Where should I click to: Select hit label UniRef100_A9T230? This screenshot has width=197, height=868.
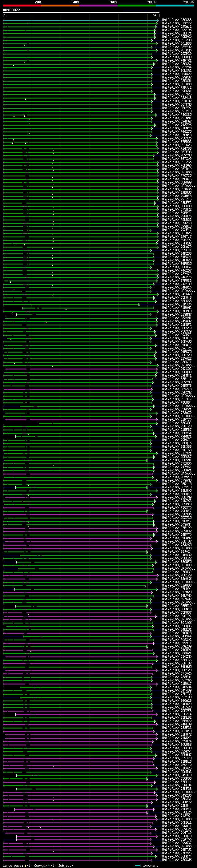tap(177, 40)
